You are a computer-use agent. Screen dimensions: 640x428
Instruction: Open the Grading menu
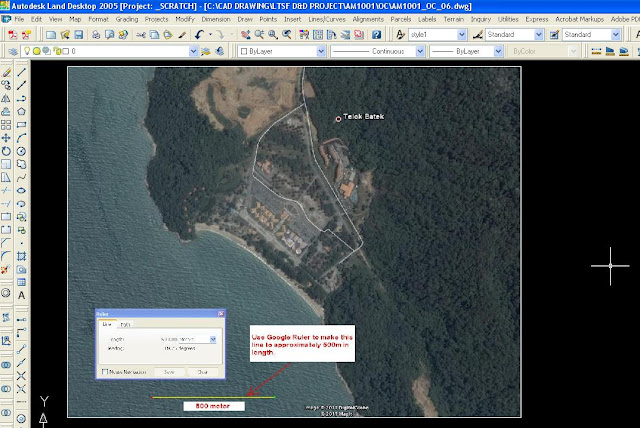[x=127, y=19]
